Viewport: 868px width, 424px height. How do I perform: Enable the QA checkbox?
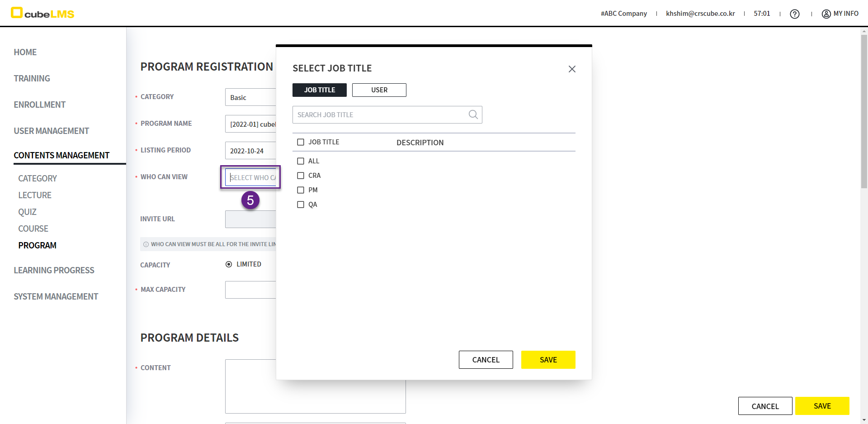click(301, 205)
